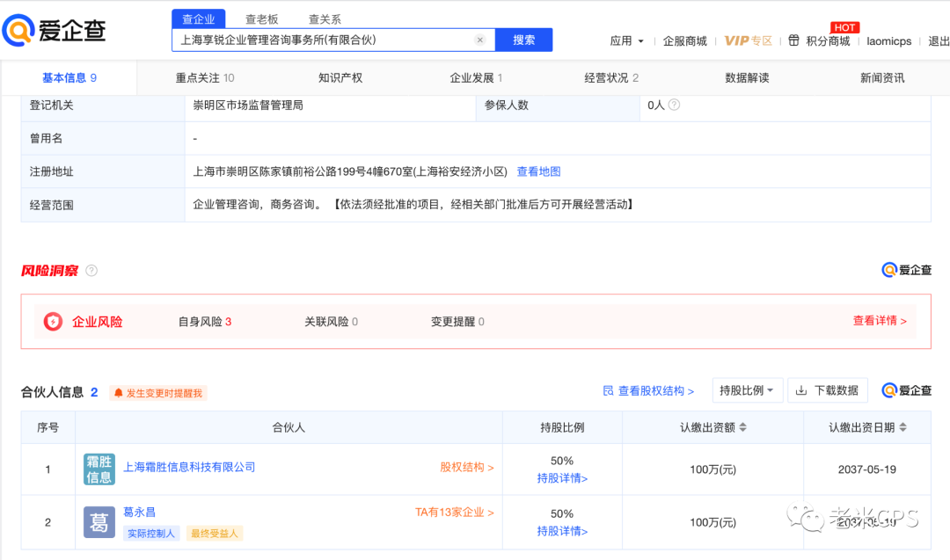The height and width of the screenshot is (560, 950).
Task: Click the 经营范围 description text
Action: (413, 205)
